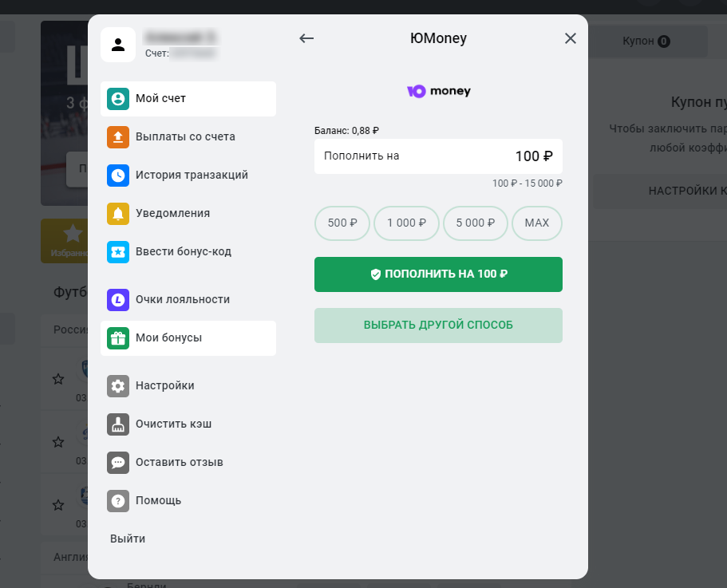This screenshot has height=588, width=727.
Task: Select Ввести бонус-код
Action: tap(188, 252)
